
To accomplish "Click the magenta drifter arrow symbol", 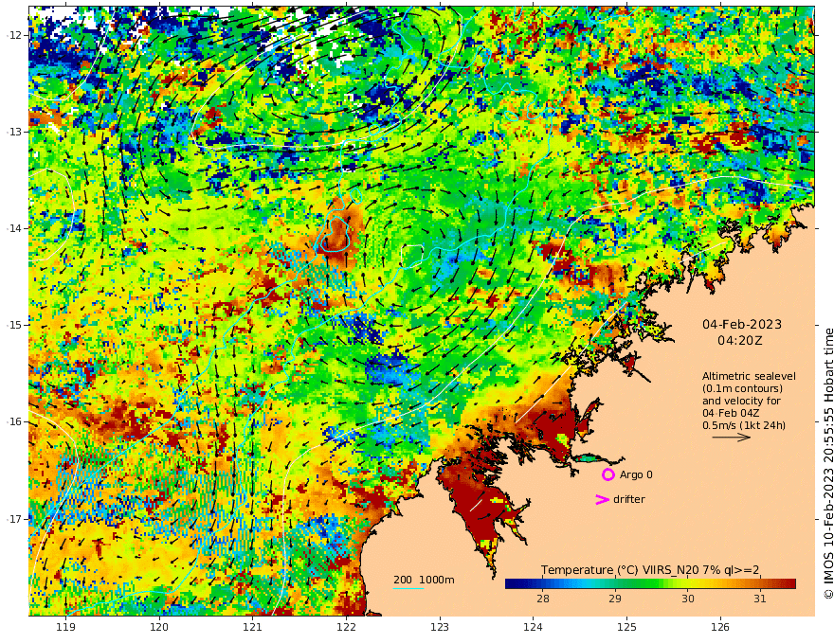I will pyautogui.click(x=602, y=499).
